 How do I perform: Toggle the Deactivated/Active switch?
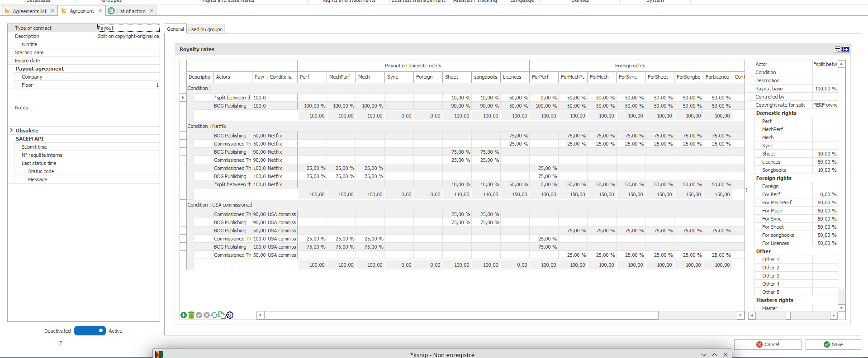90,331
